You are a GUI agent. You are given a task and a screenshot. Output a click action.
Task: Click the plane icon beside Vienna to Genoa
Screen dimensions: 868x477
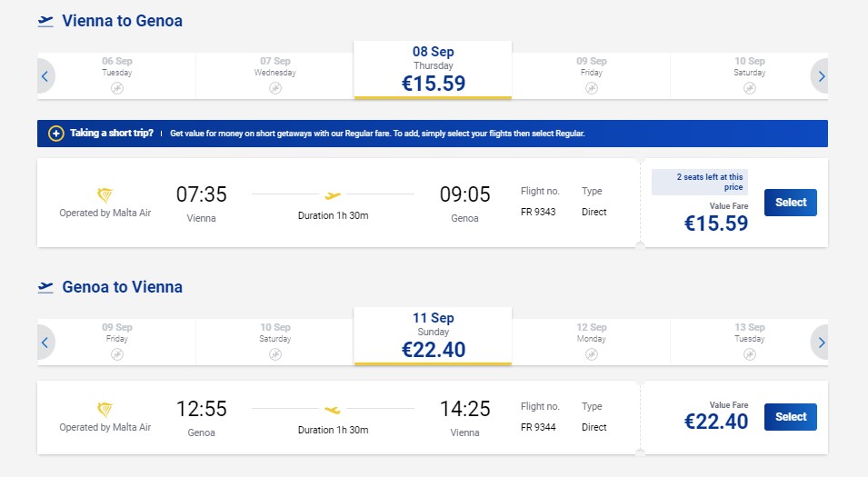[45, 21]
